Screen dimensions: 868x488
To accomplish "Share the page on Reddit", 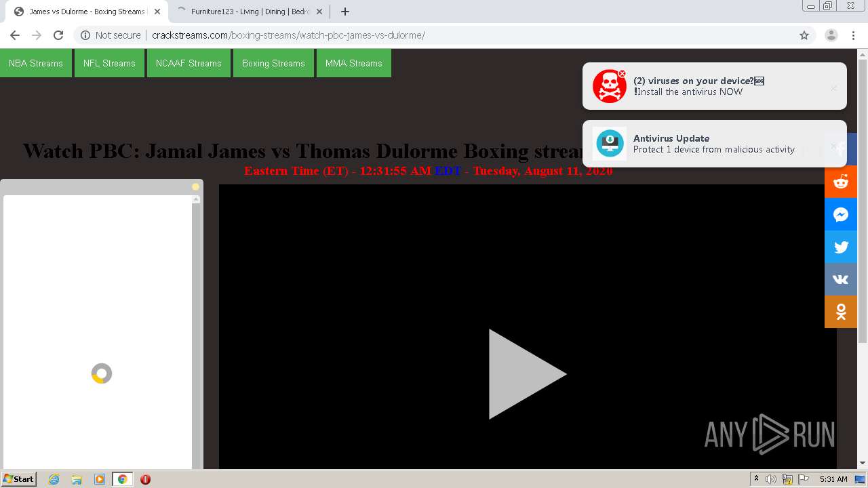I will coord(841,182).
